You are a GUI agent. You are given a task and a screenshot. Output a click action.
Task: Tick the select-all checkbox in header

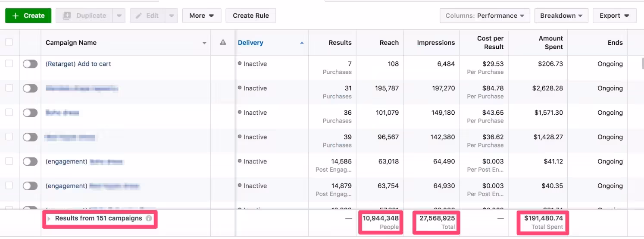[9, 42]
